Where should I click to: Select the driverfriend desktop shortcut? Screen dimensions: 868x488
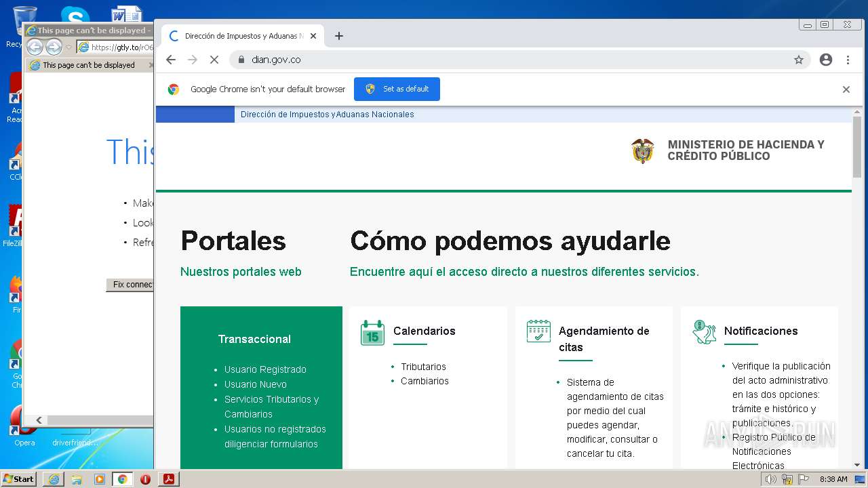click(x=75, y=443)
